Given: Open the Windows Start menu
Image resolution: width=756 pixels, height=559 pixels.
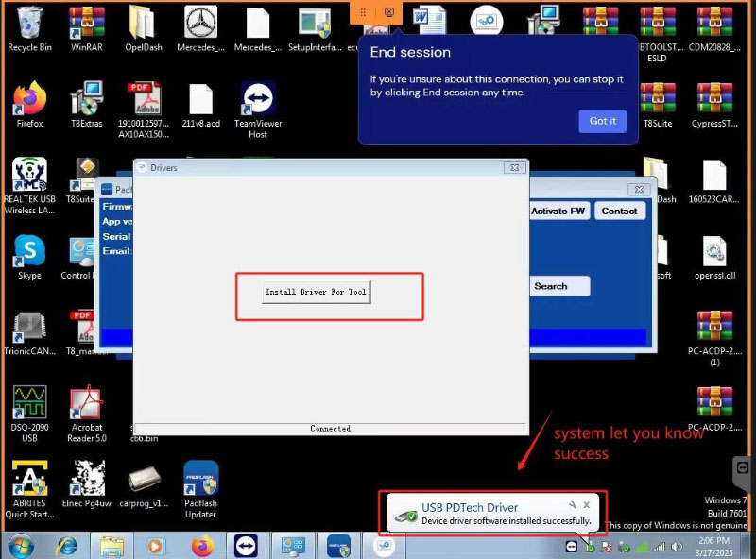Looking at the screenshot, I should (20, 546).
